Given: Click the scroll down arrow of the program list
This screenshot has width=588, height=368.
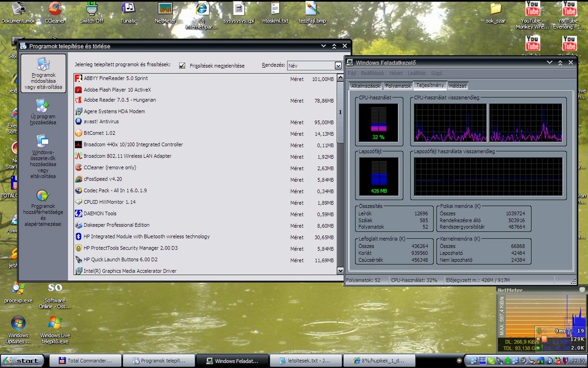Looking at the screenshot, I should (x=340, y=270).
